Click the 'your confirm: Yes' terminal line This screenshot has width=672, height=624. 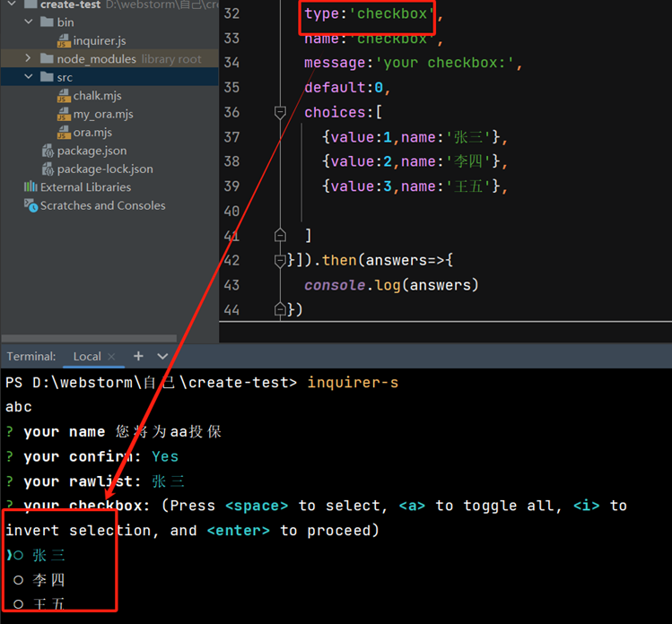click(92, 456)
